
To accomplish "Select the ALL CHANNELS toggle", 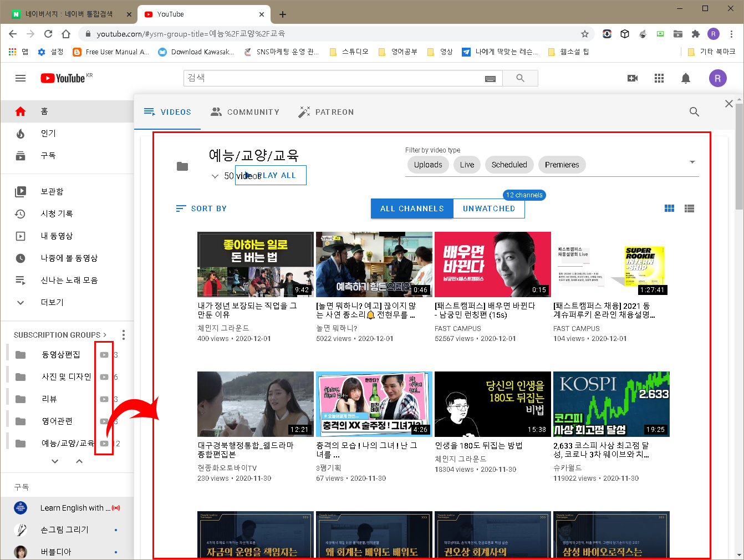I will tap(412, 208).
